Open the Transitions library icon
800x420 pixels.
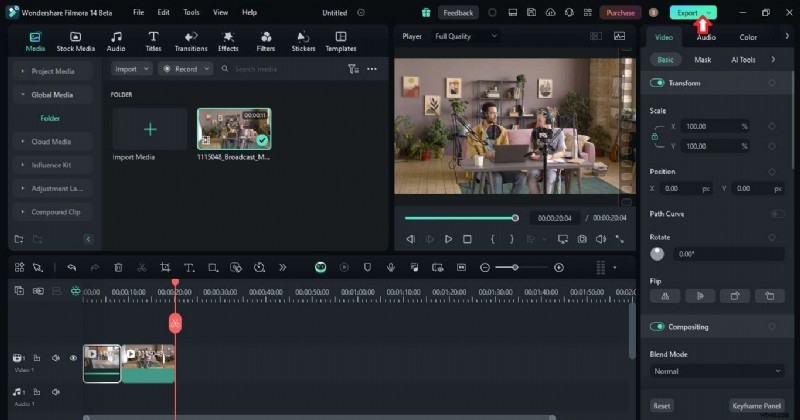190,41
